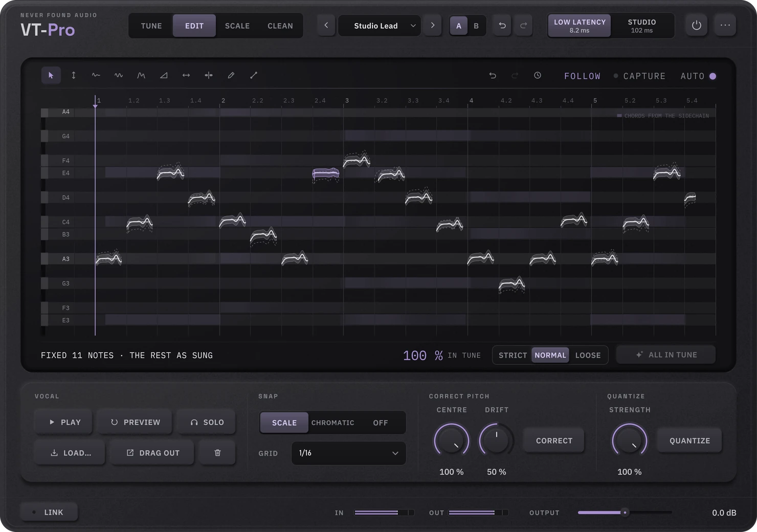
Task: Switch to the Scale tab
Action: 237,26
